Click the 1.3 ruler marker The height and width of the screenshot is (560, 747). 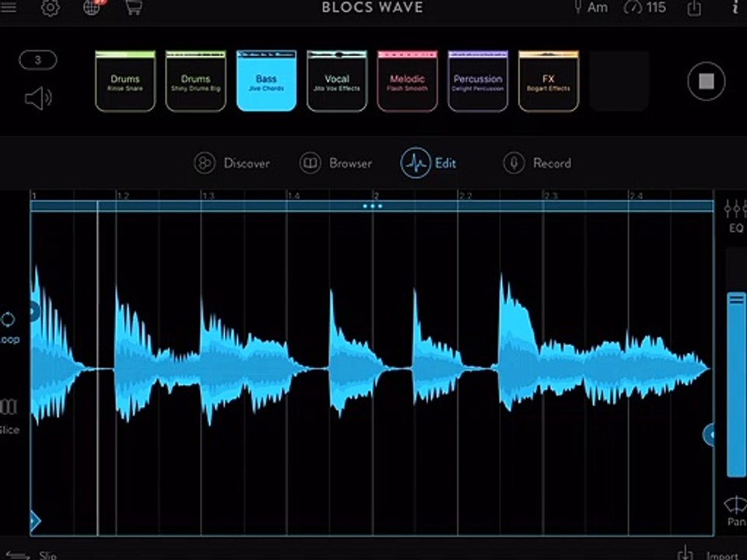point(209,195)
